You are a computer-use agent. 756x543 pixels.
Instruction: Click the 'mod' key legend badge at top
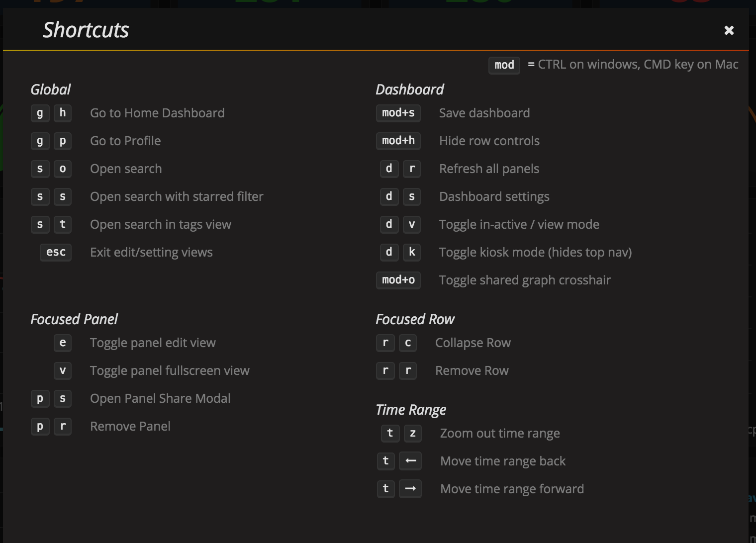pyautogui.click(x=504, y=65)
